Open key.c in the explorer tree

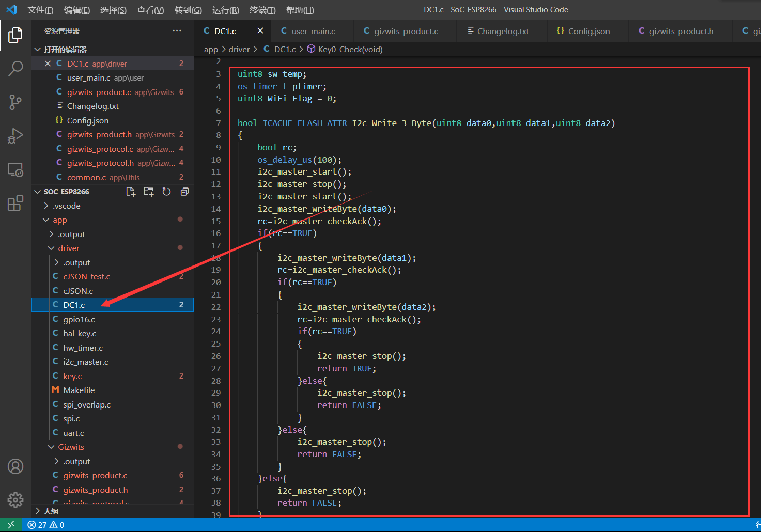(x=113, y=377)
